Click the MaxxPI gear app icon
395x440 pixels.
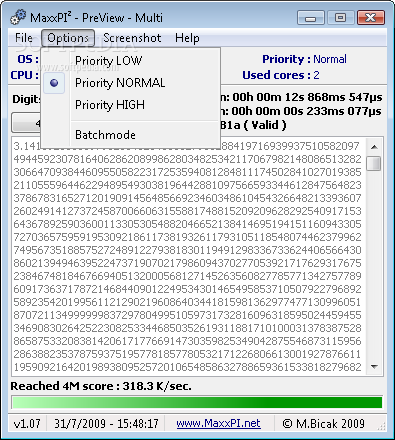(18, 17)
